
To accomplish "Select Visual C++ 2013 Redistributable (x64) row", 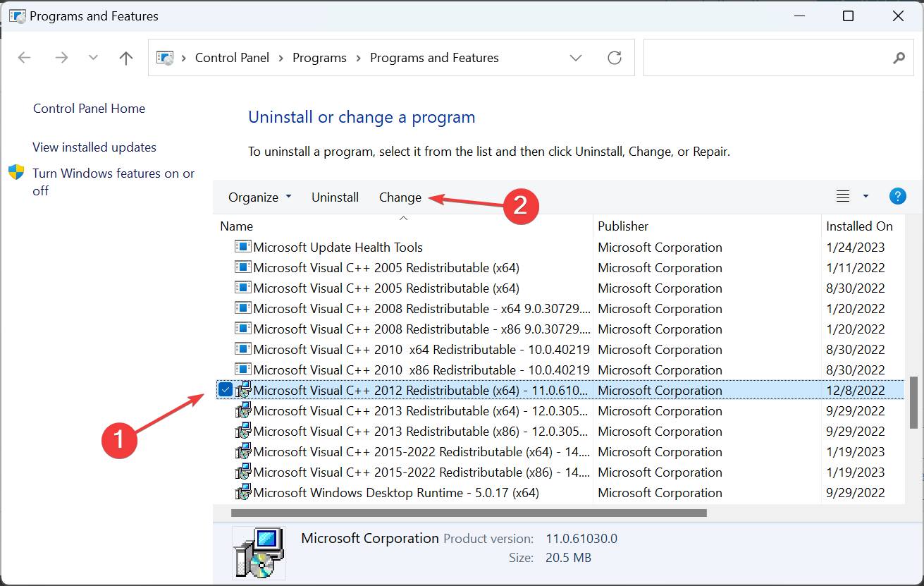I will (560, 411).
